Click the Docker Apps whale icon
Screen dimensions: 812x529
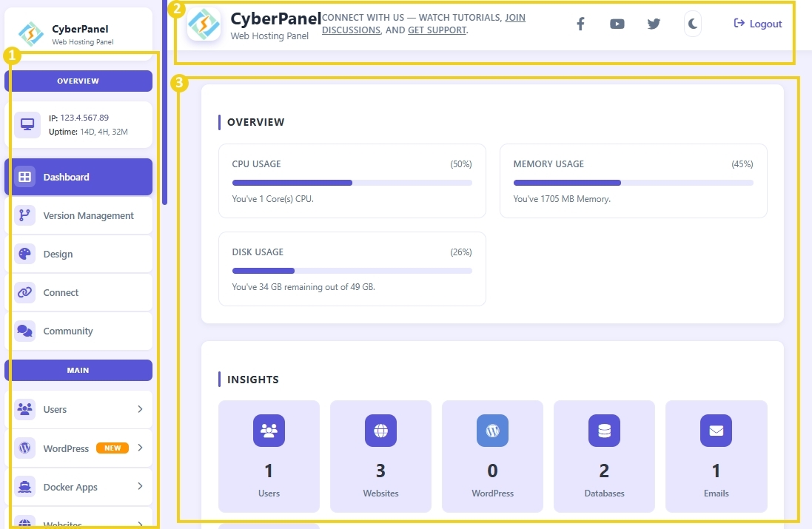coord(24,487)
